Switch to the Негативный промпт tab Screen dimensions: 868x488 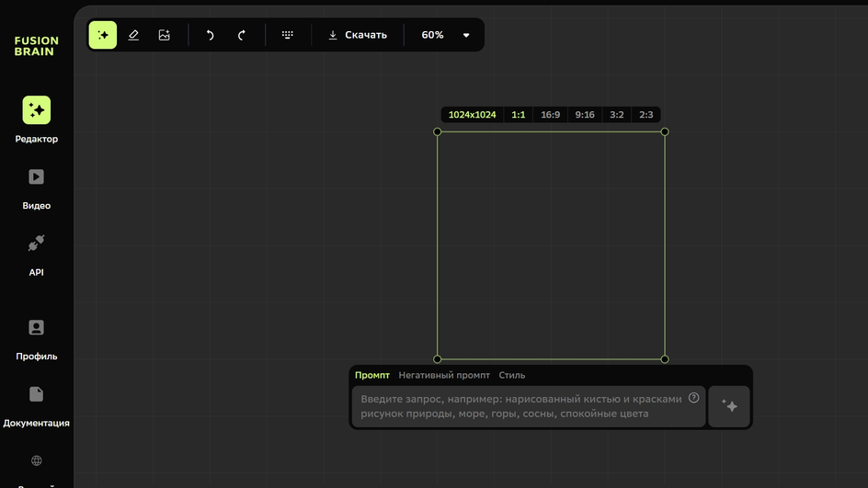tap(444, 375)
